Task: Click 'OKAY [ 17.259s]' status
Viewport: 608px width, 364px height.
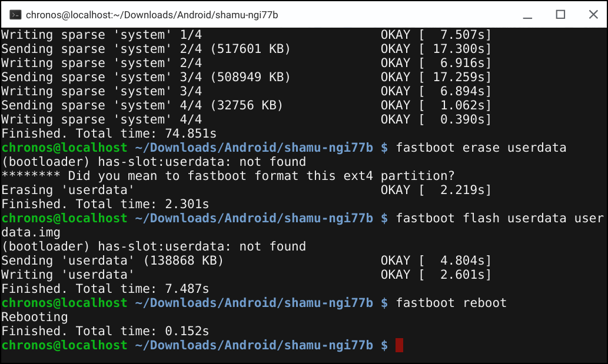Action: coord(436,77)
